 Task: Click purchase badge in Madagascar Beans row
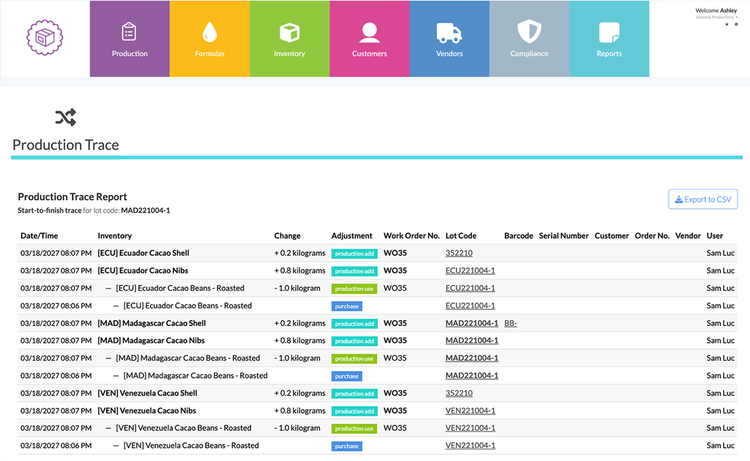click(x=347, y=376)
